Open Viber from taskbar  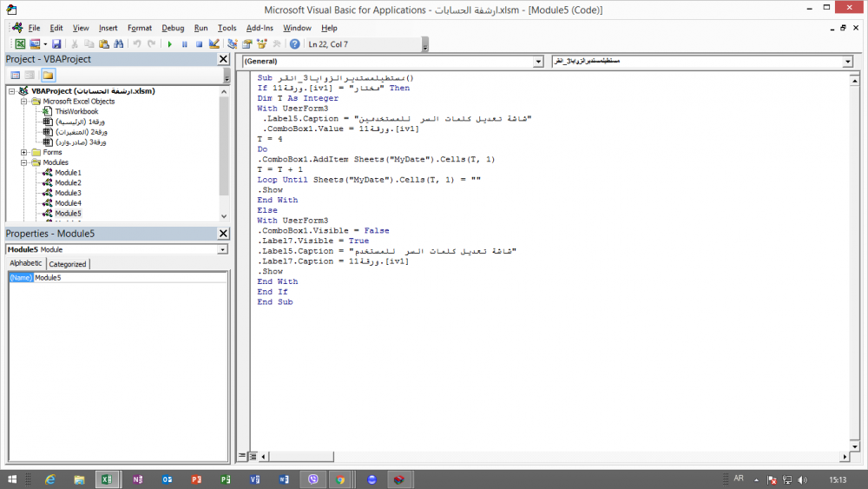(x=313, y=479)
